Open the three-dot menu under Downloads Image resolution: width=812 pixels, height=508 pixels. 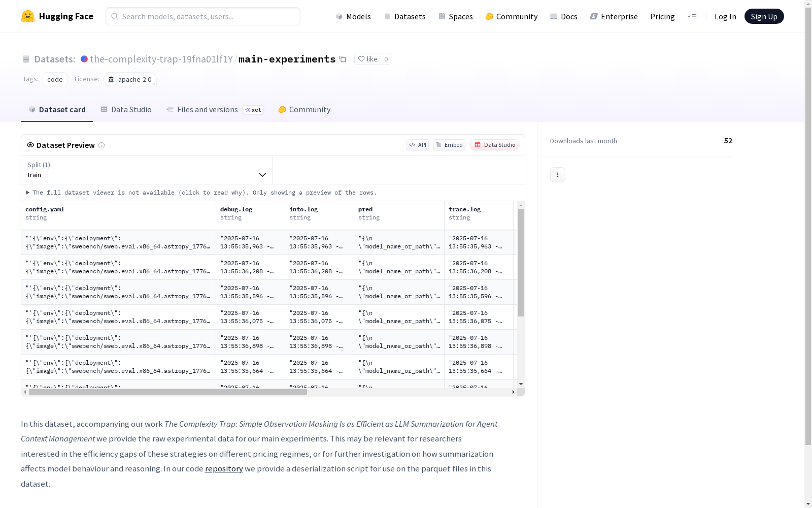[558, 175]
